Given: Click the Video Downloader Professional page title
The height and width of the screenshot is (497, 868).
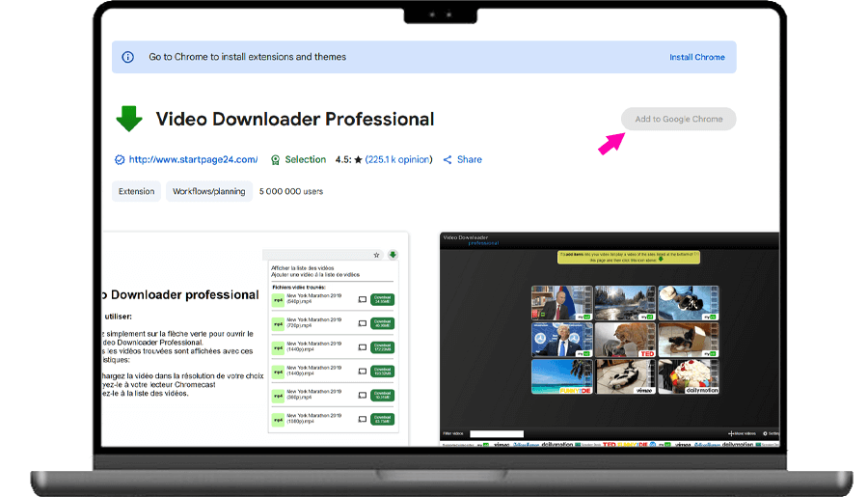Looking at the screenshot, I should click(x=295, y=119).
